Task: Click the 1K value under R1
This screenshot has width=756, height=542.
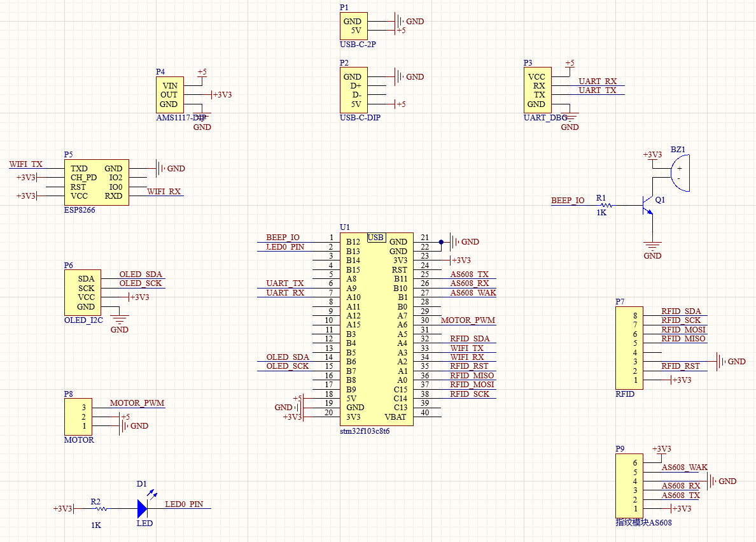Action: pyautogui.click(x=601, y=212)
